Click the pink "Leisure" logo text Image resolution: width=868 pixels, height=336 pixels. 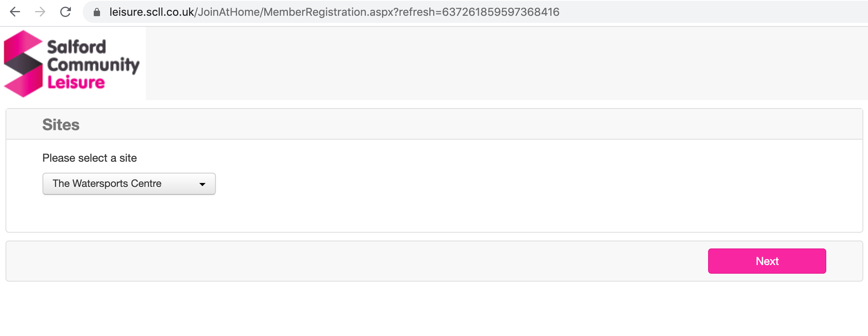(76, 82)
